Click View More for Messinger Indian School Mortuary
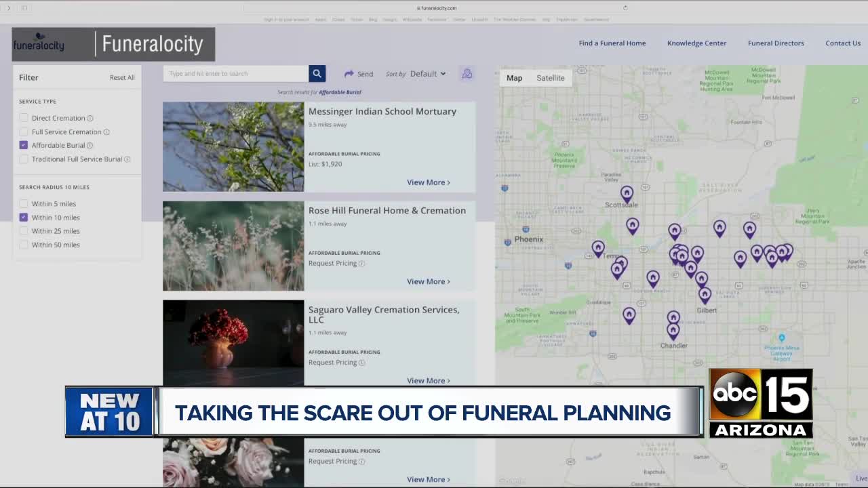 (428, 182)
